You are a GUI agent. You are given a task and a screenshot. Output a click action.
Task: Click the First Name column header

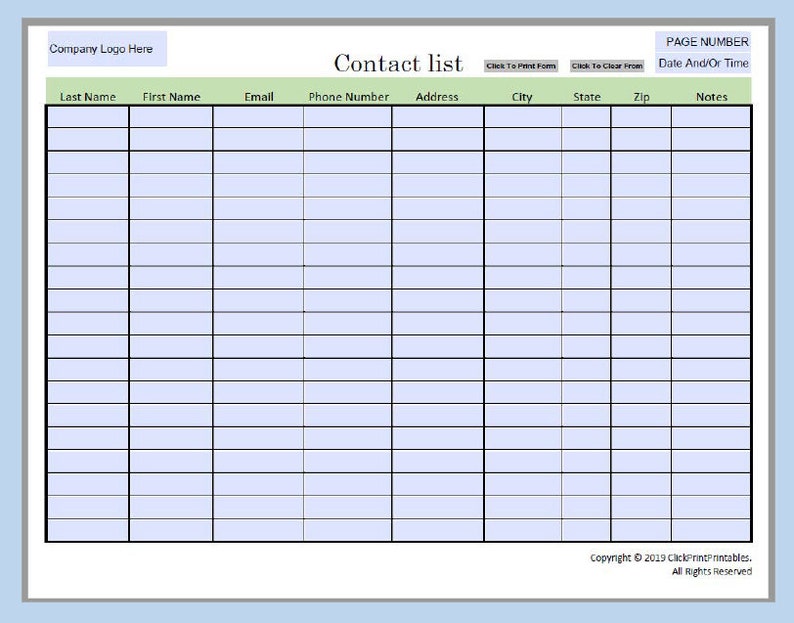(171, 97)
